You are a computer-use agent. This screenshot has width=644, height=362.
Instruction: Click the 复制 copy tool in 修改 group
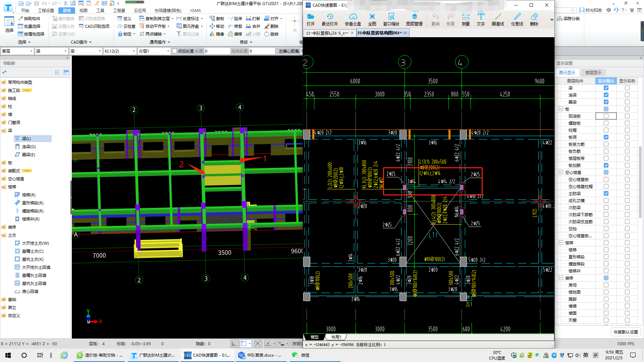click(x=217, y=18)
